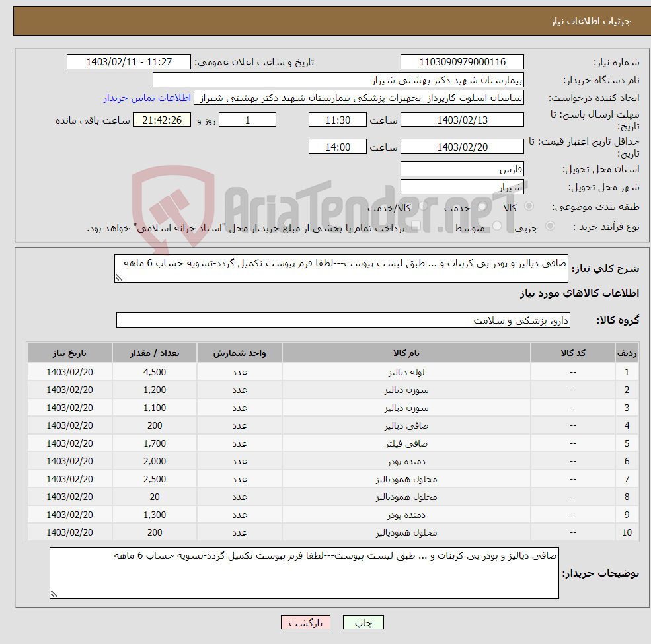Click quantity cell 1,700
Viewport: 651px width, 644px height.
point(155,444)
